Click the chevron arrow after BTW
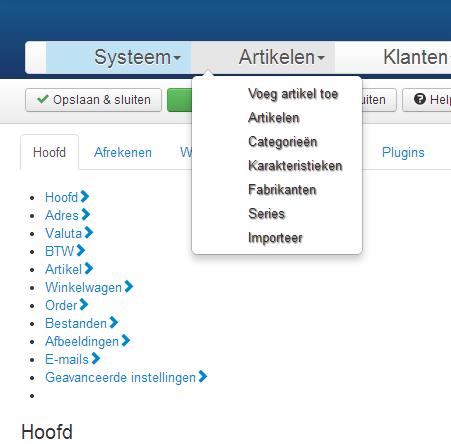451x444 pixels. point(81,251)
